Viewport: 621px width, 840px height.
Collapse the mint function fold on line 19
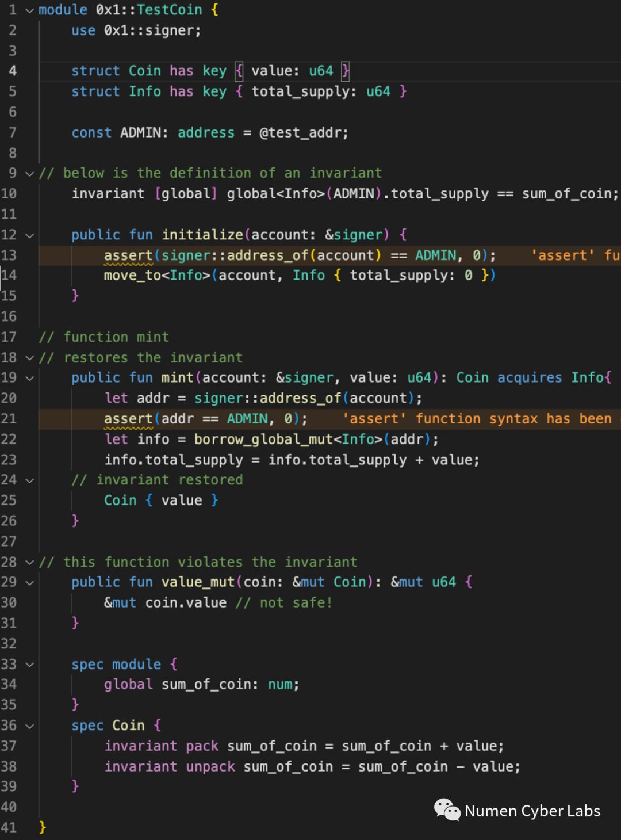(x=29, y=378)
